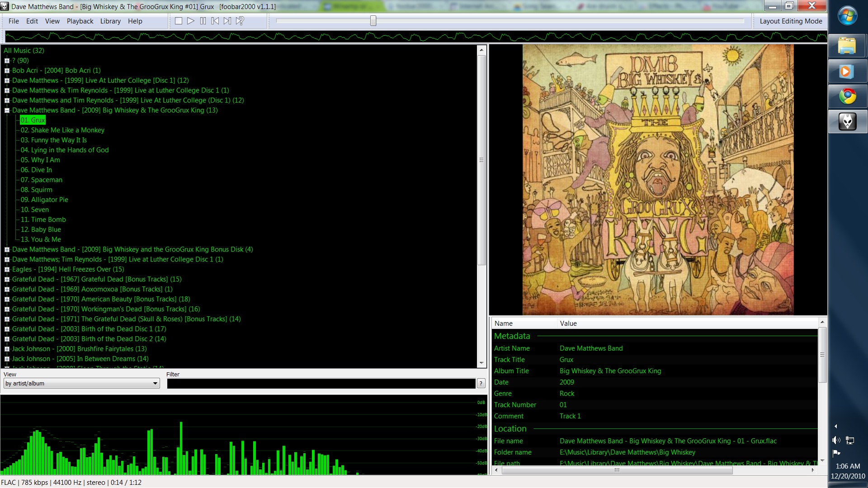Screen dimensions: 868x488
Task: Click the foobar2000 icon in the title bar
Action: click(x=5, y=6)
